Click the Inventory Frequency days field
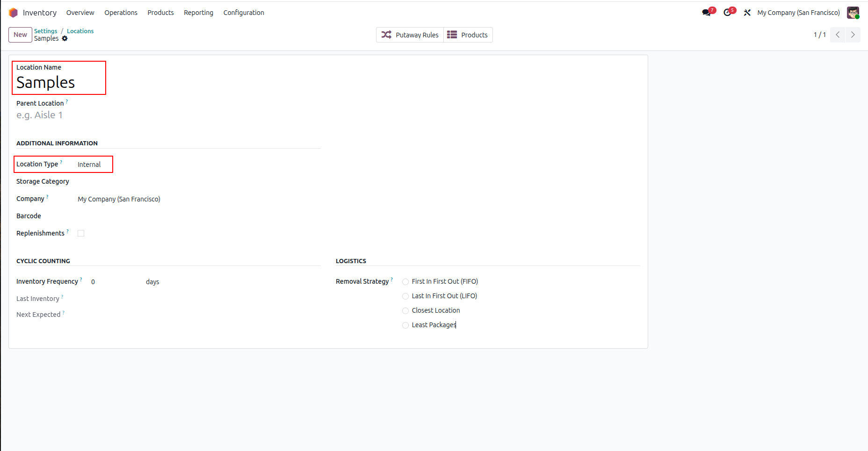868x451 pixels. click(x=117, y=282)
